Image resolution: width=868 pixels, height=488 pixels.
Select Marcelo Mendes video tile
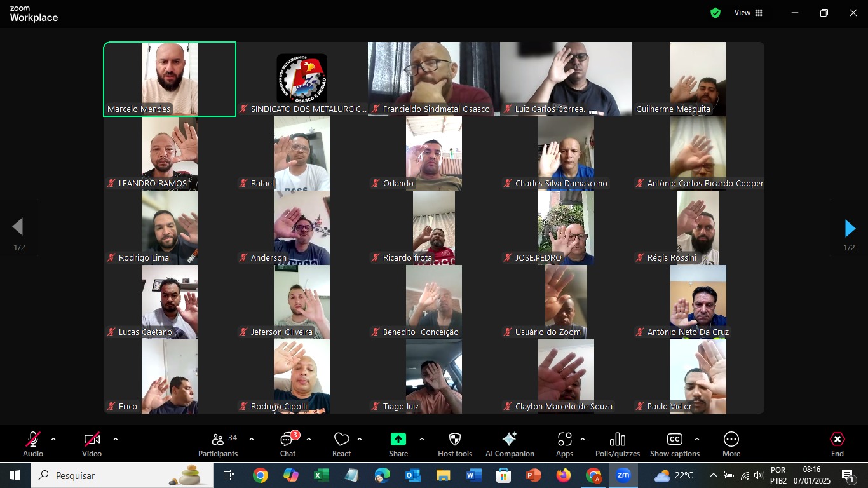[170, 79]
